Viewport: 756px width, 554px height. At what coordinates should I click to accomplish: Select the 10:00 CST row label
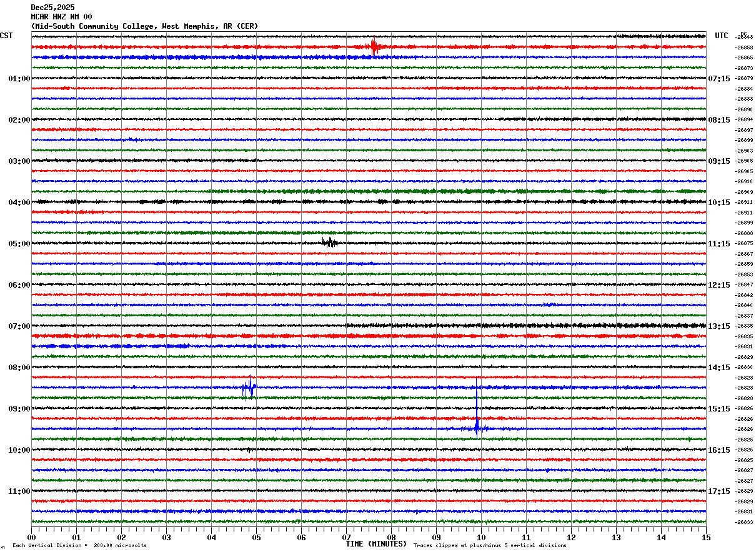[19, 450]
